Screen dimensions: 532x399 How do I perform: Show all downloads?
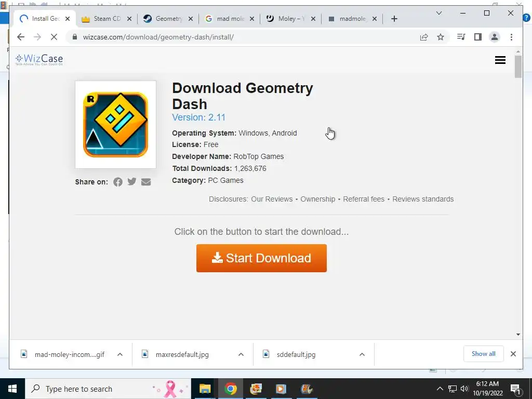click(x=484, y=353)
